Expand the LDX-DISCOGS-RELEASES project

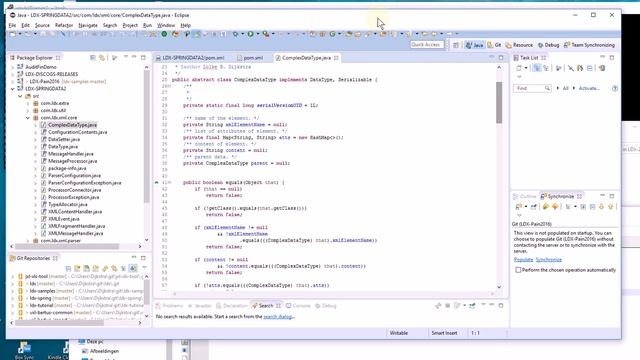click(x=12, y=74)
